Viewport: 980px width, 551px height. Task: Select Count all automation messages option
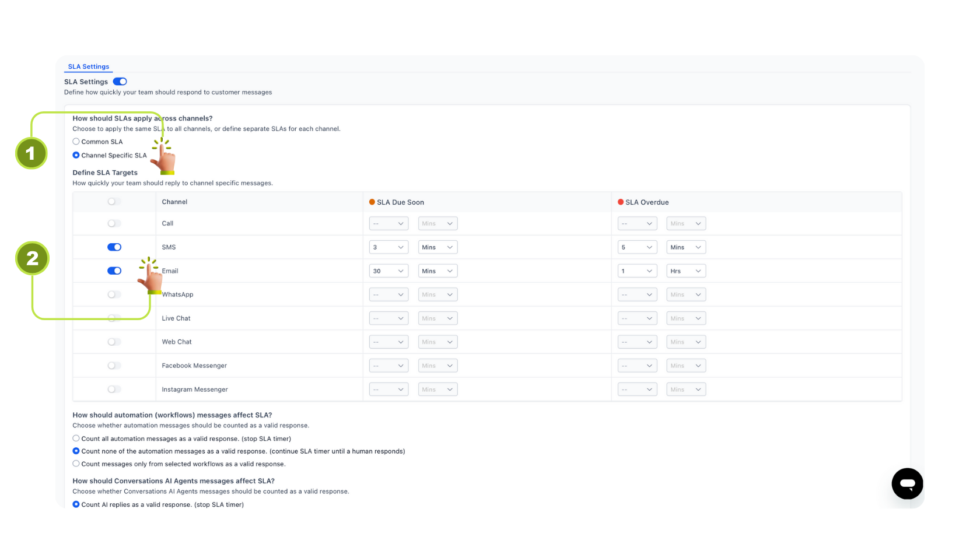(76, 438)
